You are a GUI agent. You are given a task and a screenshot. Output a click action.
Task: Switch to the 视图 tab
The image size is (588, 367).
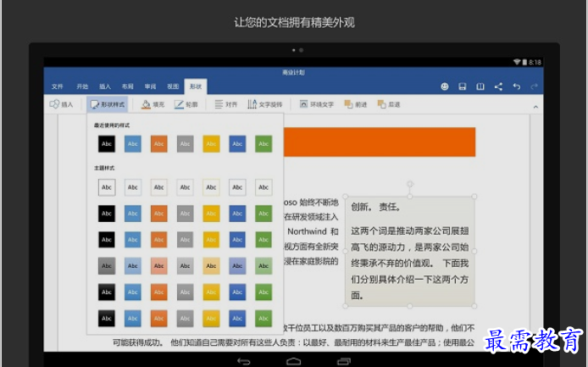pyautogui.click(x=173, y=86)
